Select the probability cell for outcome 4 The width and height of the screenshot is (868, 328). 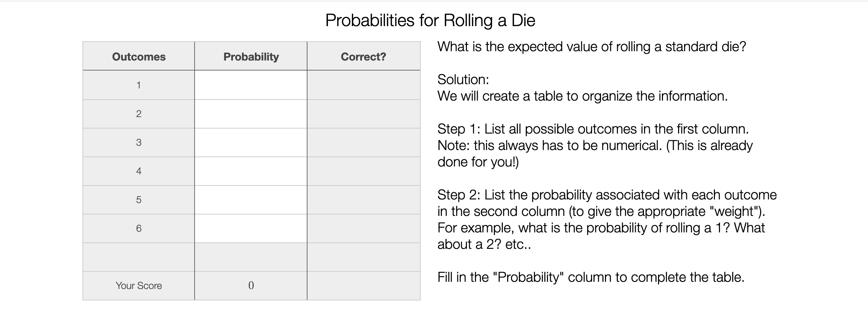pos(251,171)
